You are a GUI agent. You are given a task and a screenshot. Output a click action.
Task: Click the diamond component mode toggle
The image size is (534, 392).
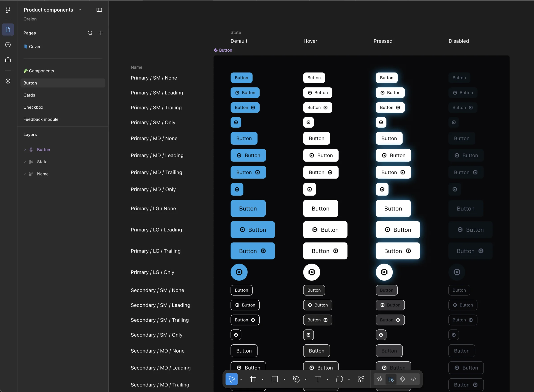402,379
